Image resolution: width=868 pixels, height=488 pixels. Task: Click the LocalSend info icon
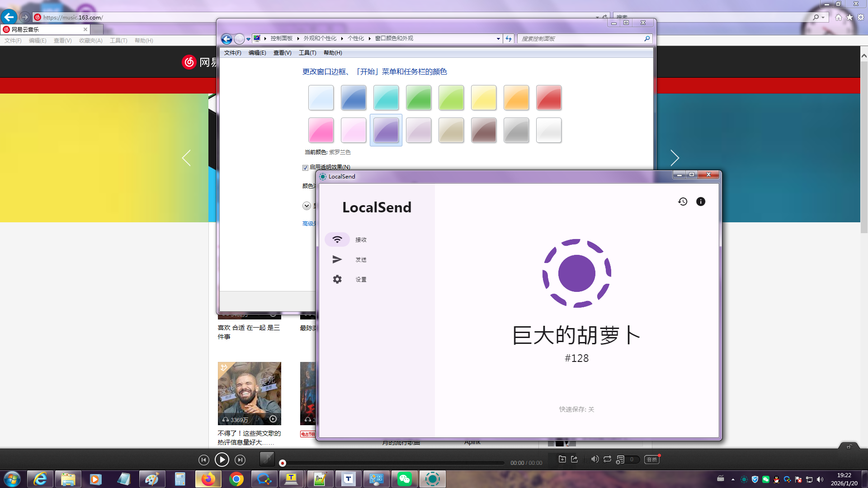700,202
